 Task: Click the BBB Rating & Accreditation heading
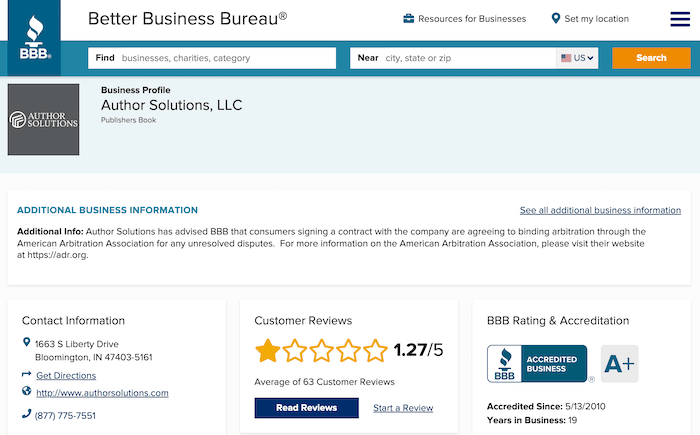pos(558,321)
